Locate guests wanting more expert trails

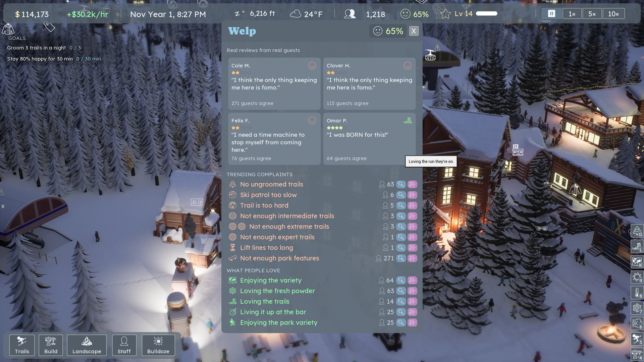pos(401,237)
